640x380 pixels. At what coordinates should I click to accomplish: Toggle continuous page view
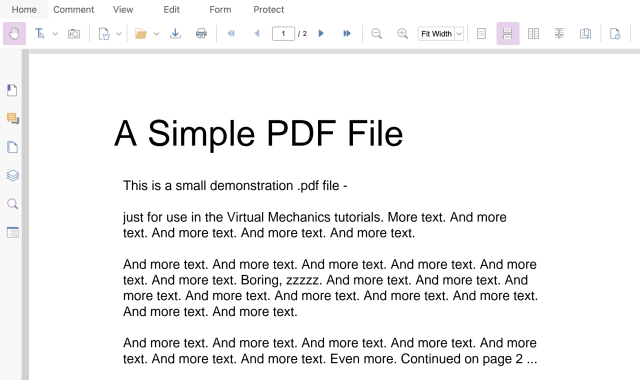tap(508, 33)
